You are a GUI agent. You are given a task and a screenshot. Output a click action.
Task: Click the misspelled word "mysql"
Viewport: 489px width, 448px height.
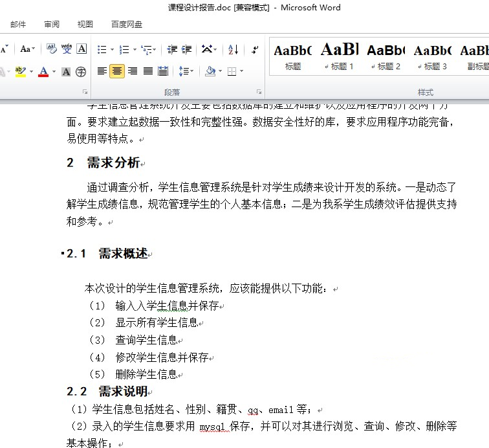pos(212,427)
